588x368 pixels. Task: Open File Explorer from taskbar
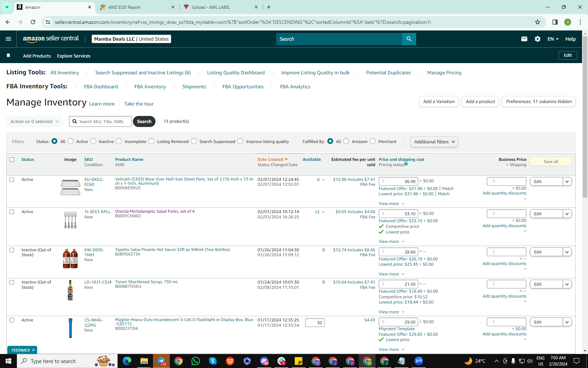(144, 361)
